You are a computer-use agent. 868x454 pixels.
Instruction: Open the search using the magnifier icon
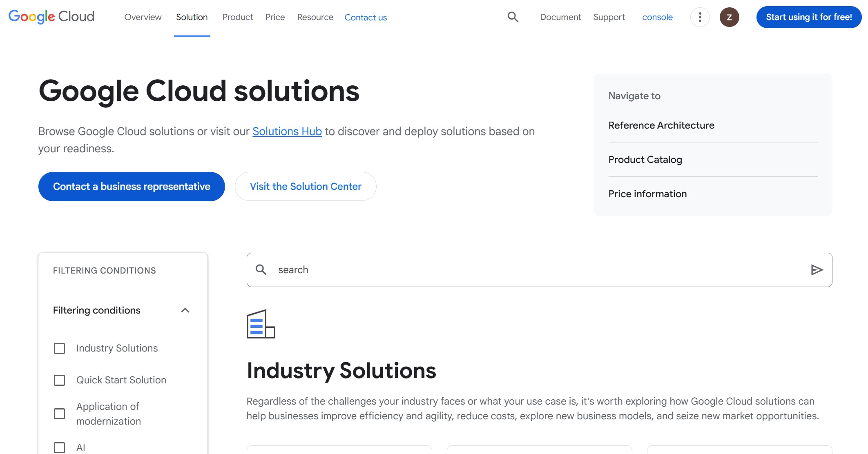pyautogui.click(x=512, y=17)
